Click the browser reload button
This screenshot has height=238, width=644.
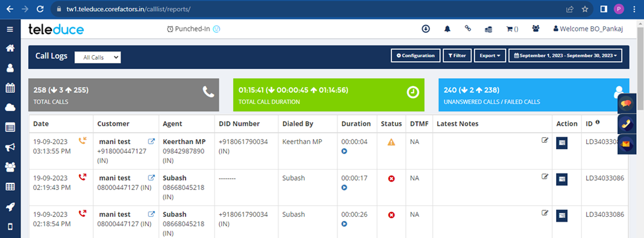tap(40, 9)
